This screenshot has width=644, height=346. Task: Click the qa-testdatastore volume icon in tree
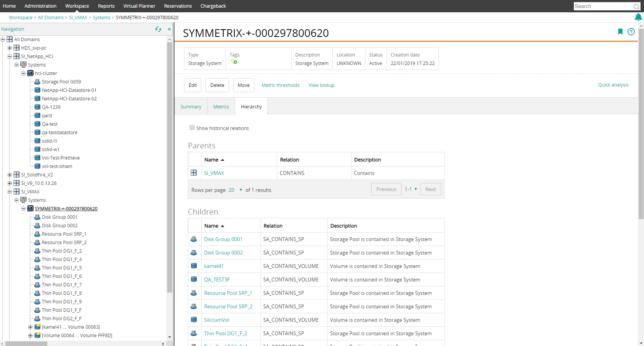pyautogui.click(x=37, y=132)
